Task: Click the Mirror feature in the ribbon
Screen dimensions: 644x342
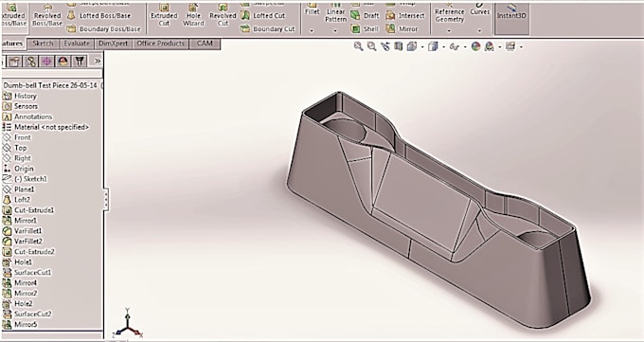Action: click(402, 28)
